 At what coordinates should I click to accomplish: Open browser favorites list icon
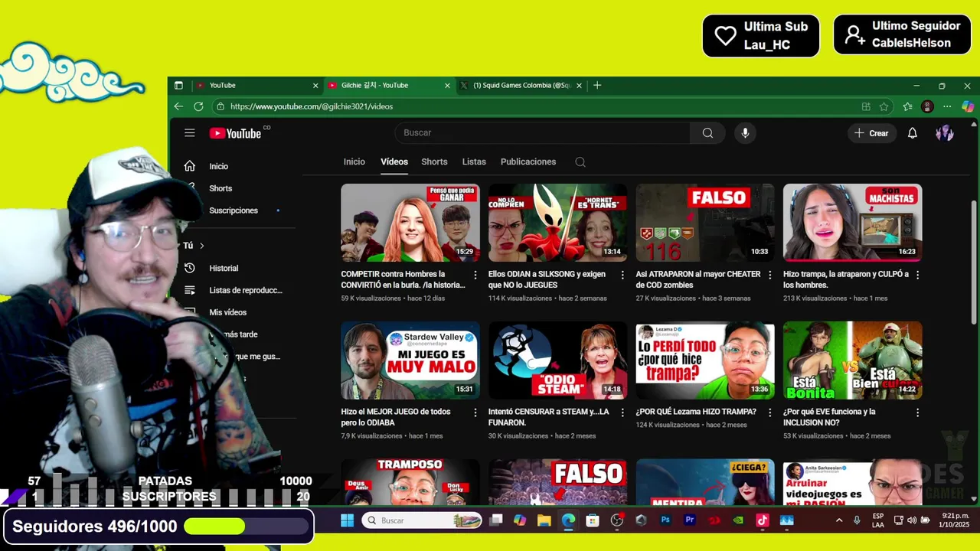click(x=907, y=106)
